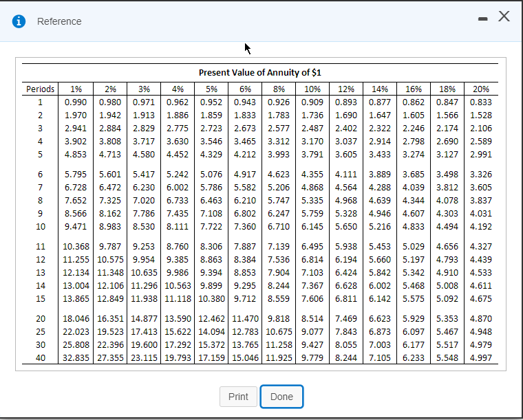Click the period label 10
523x420 pixels.
coord(41,226)
